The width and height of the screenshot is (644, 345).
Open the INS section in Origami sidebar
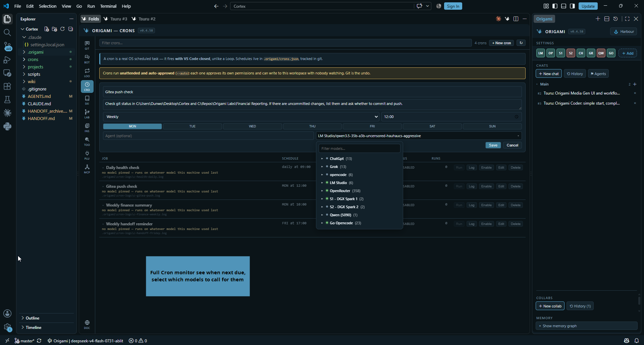(x=87, y=128)
